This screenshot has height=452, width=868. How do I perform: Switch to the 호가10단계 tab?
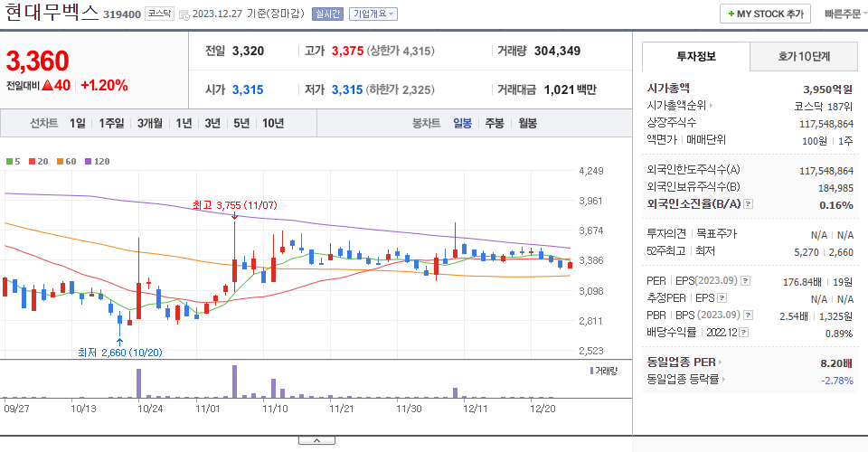(804, 56)
